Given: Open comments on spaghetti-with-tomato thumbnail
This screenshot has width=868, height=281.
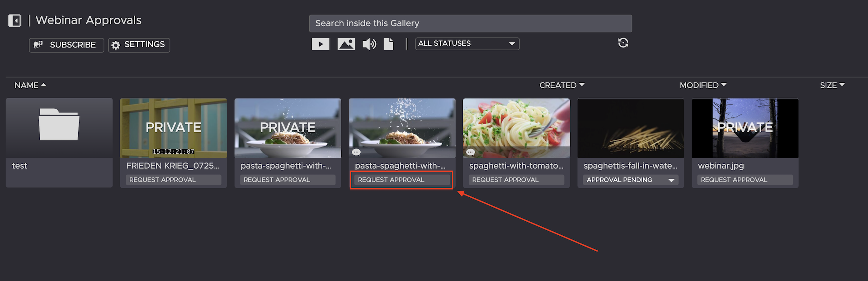Looking at the screenshot, I should [x=471, y=152].
